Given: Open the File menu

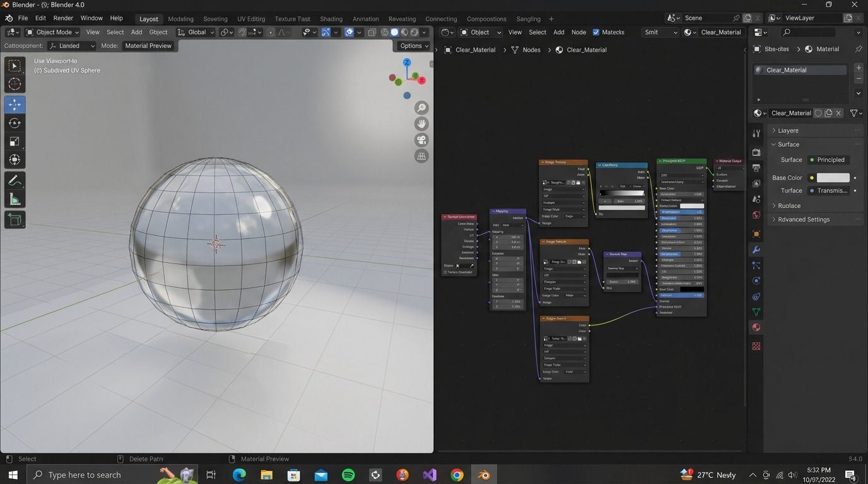Looking at the screenshot, I should [x=23, y=18].
